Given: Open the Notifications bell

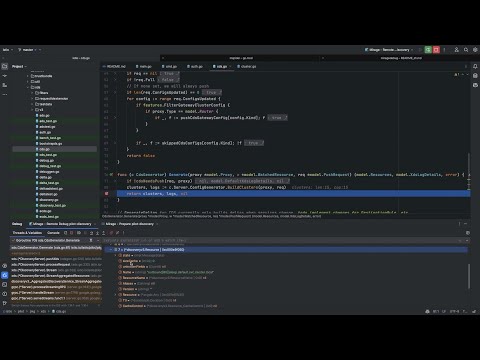Looking at the screenshot, I should pyautogui.click(x=475, y=66).
